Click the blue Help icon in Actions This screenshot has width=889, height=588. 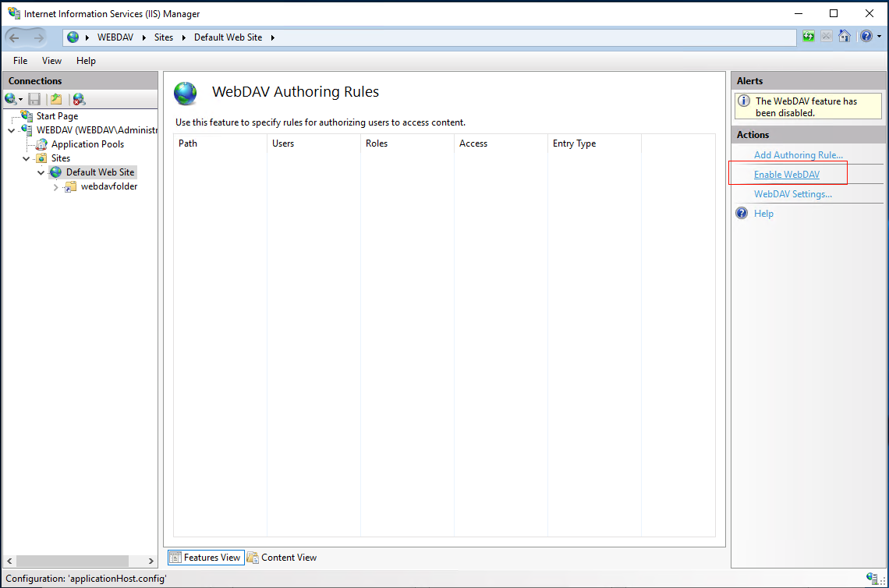tap(742, 213)
